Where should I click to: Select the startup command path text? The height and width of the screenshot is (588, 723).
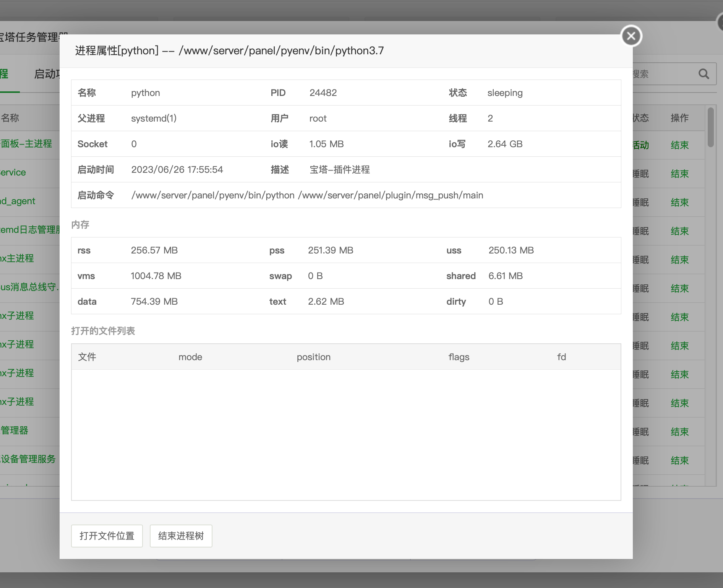[307, 195]
